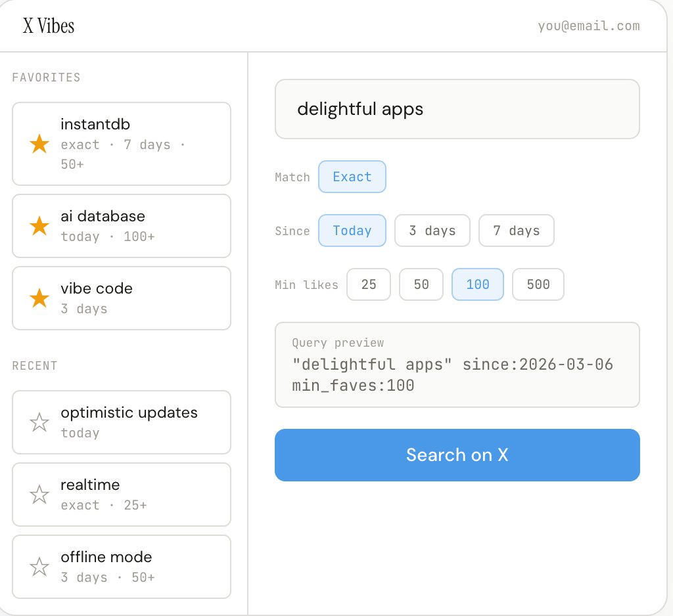Toggle the Exact match option
Screen dimensions: 673x616
[x=352, y=177]
